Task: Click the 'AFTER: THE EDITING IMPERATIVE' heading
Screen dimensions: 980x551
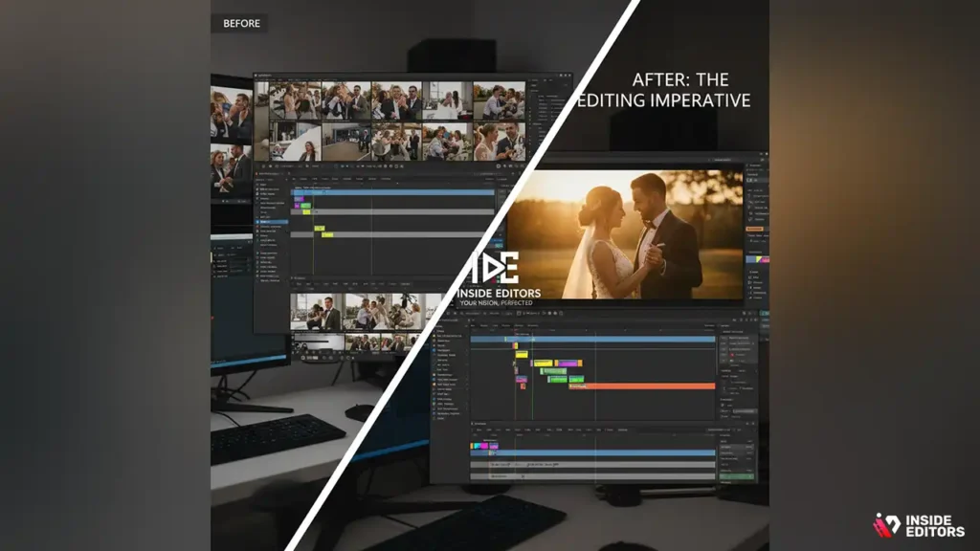Action: pyautogui.click(x=664, y=90)
